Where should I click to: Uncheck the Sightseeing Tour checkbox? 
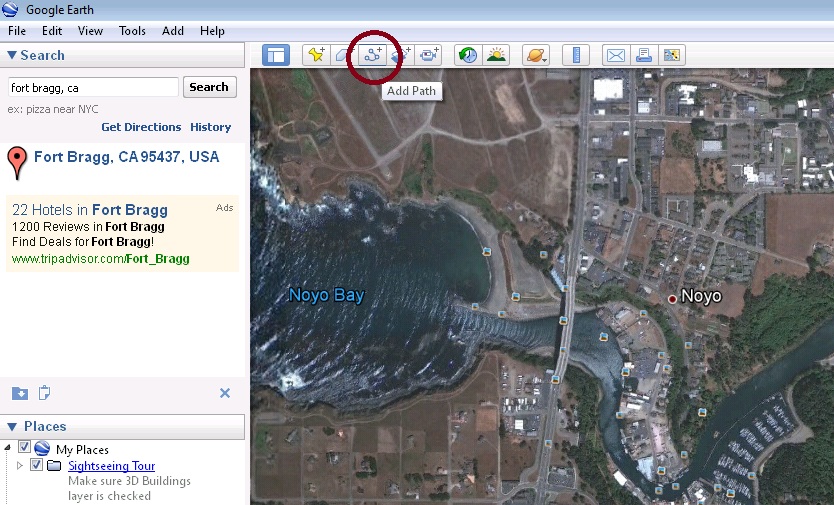[x=37, y=466]
